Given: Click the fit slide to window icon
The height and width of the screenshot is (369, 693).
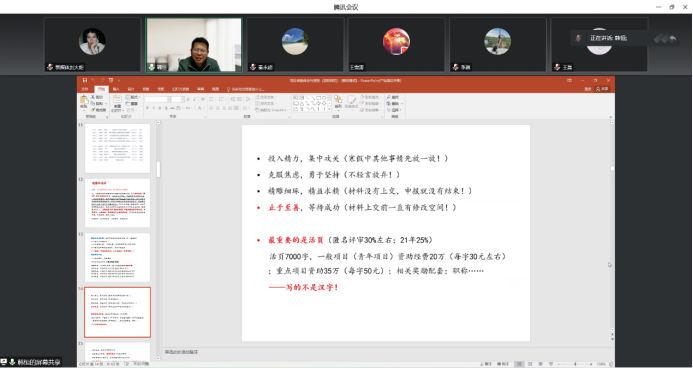Looking at the screenshot, I should pos(611,364).
